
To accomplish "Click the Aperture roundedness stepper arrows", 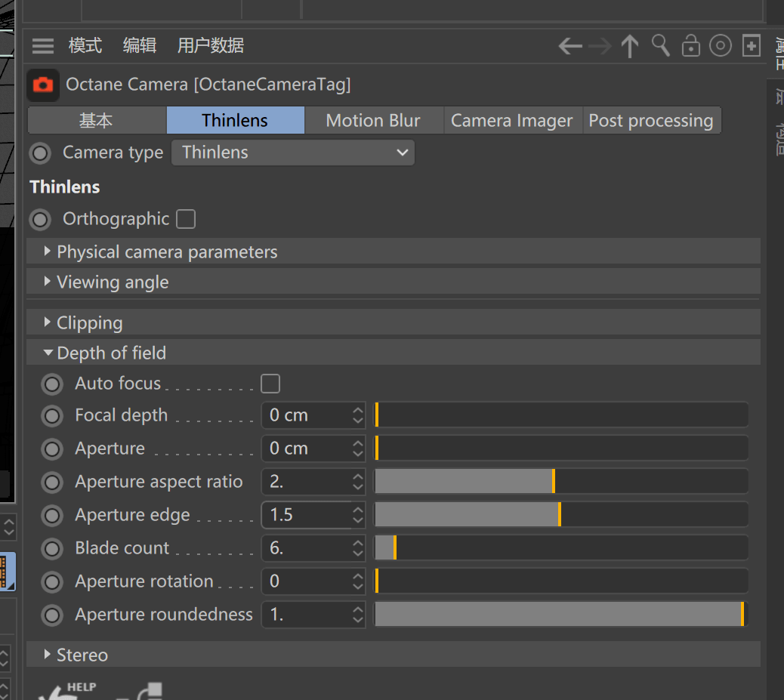I will click(x=358, y=615).
